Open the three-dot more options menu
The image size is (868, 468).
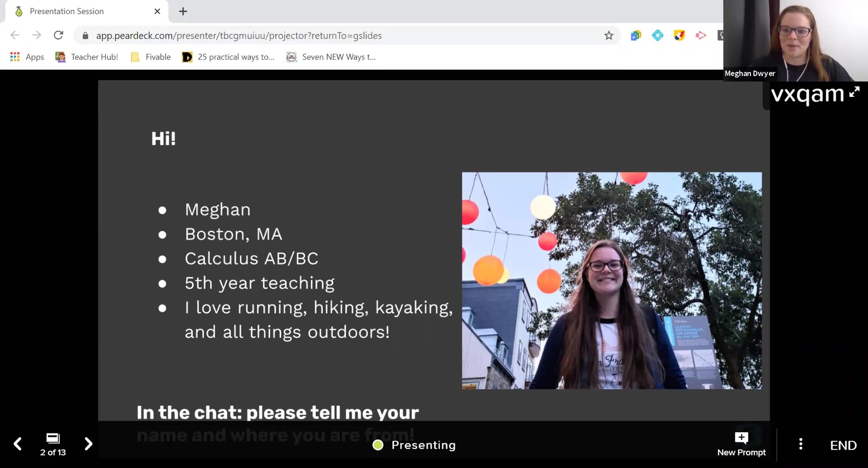point(801,444)
